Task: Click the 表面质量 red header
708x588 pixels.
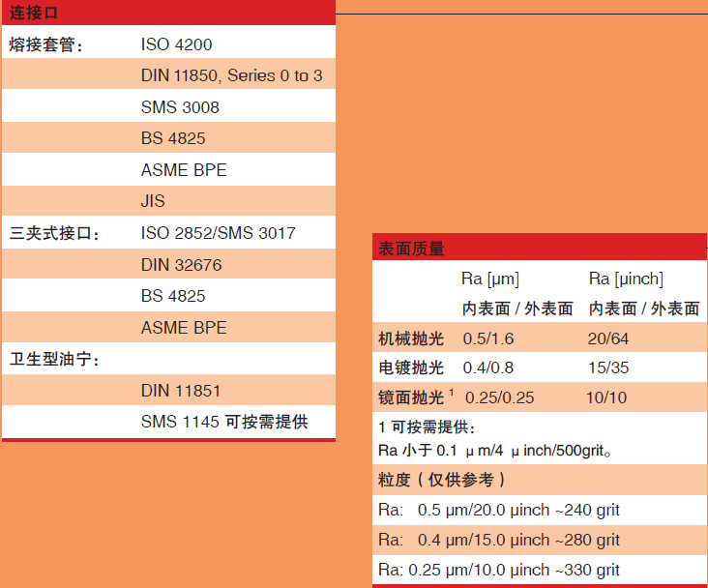Action: click(410, 249)
